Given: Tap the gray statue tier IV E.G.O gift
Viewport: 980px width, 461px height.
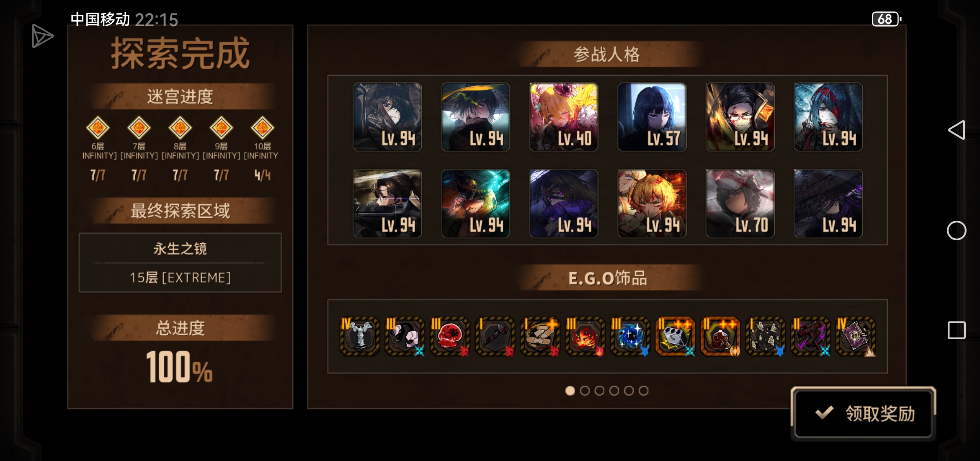Looking at the screenshot, I should click(x=359, y=336).
